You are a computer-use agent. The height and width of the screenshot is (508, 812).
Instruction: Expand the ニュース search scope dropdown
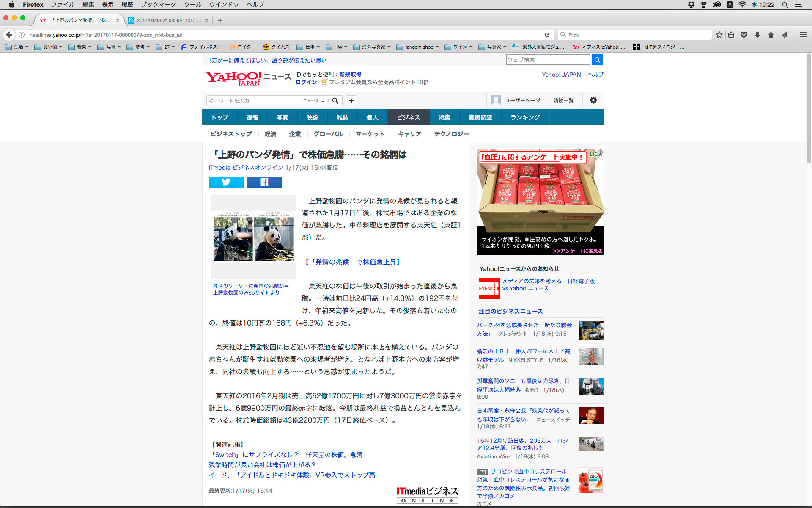(x=314, y=101)
